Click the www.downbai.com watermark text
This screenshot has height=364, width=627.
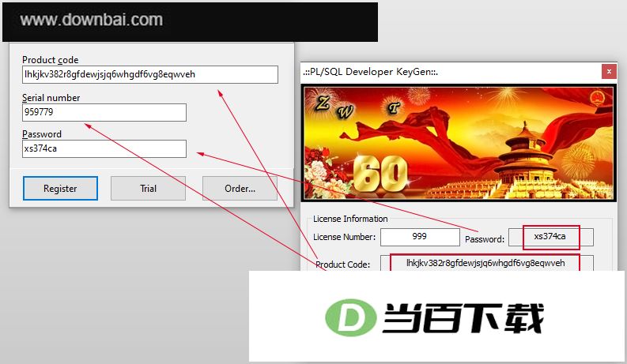point(92,20)
